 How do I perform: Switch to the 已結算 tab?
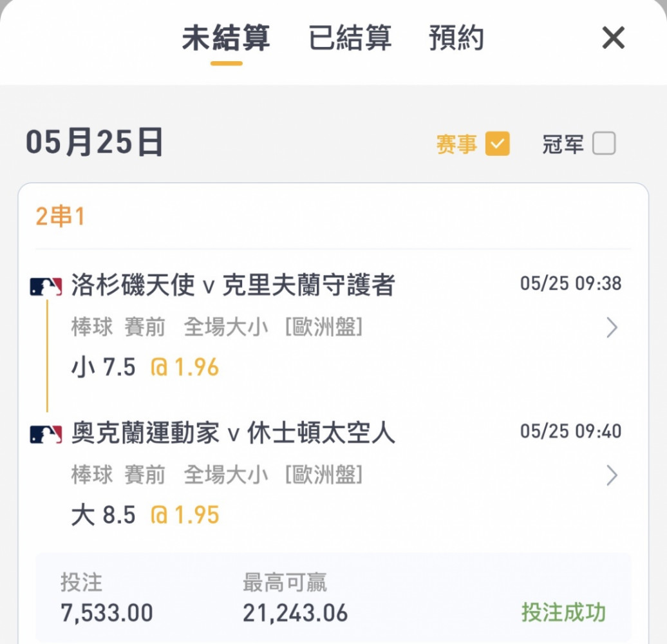point(350,38)
